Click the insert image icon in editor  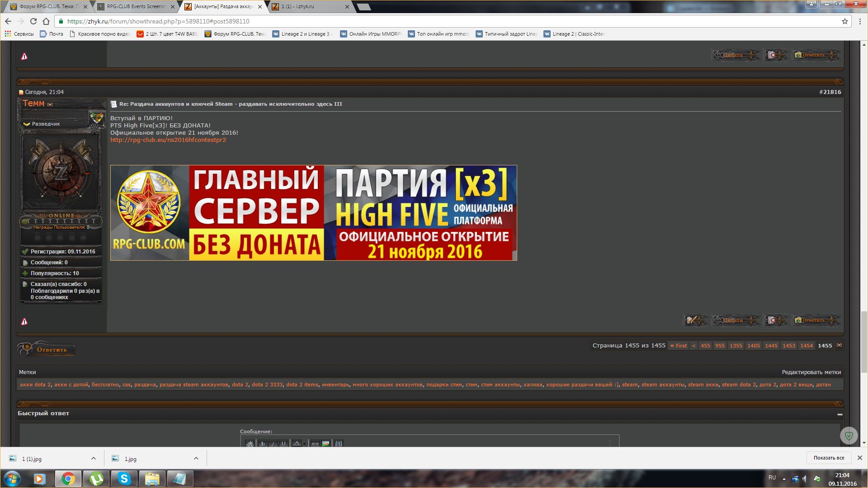pyautogui.click(x=325, y=444)
